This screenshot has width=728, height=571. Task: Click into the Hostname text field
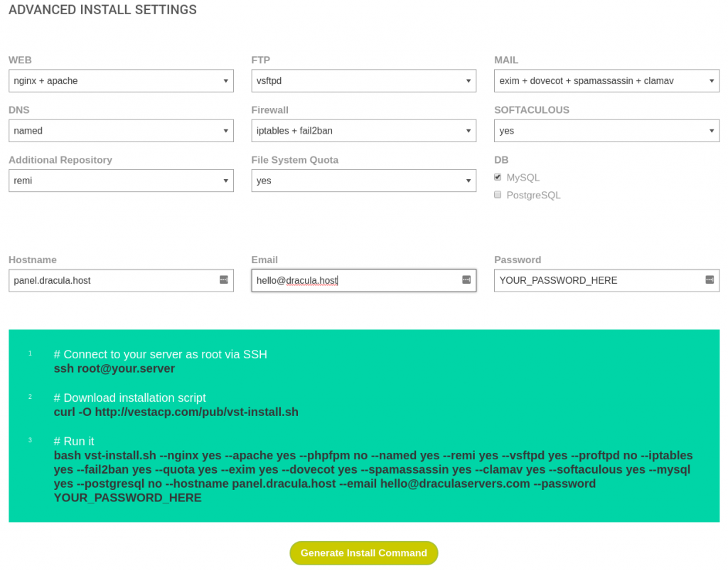coord(114,280)
